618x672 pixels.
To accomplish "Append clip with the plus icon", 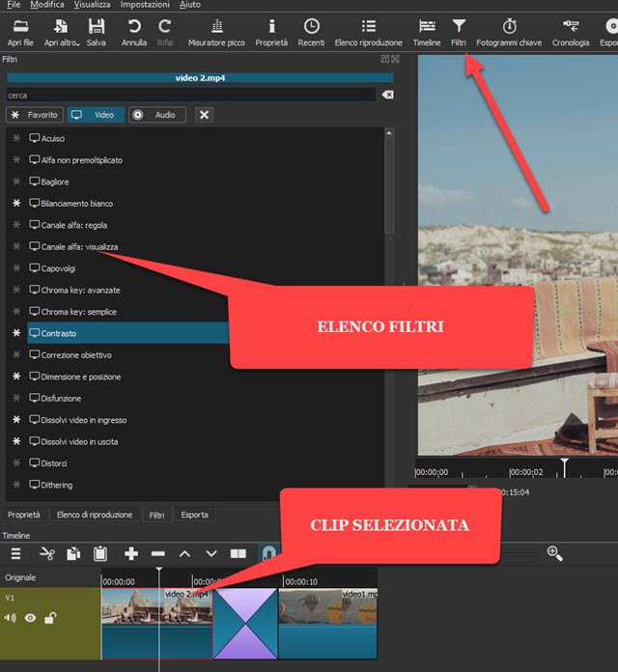I will [131, 553].
